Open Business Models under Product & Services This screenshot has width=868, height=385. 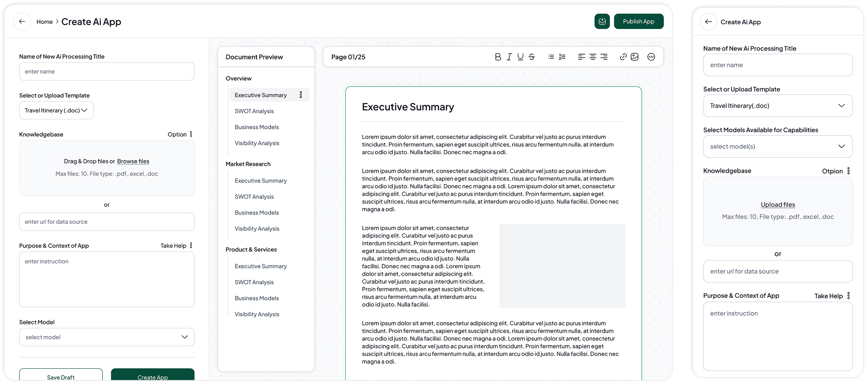pos(257,298)
